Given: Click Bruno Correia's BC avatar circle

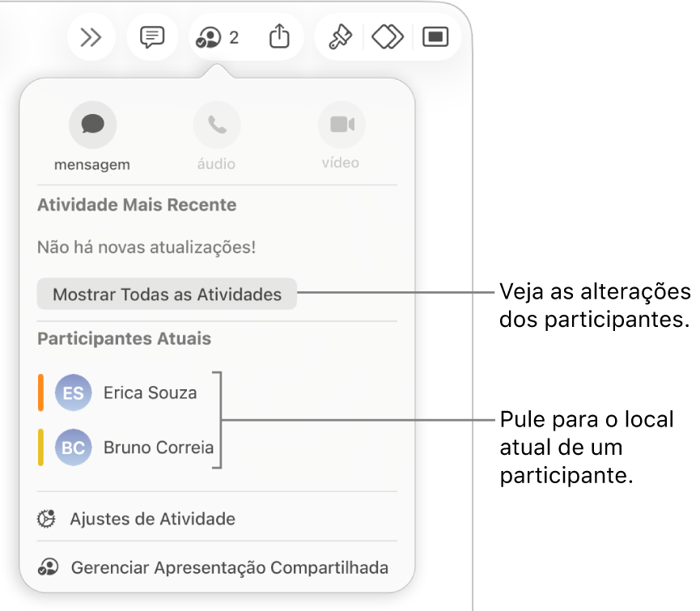Looking at the screenshot, I should pyautogui.click(x=73, y=448).
